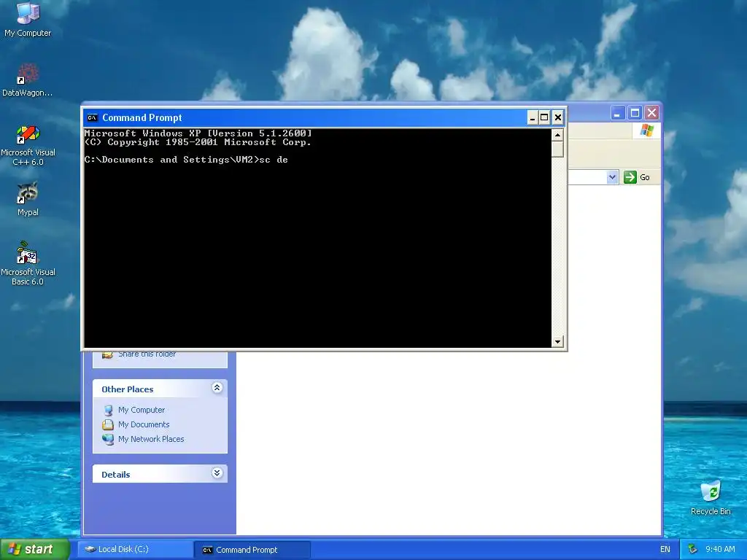Select Microsoft Visual C++ 6.0 shortcut

click(28, 145)
